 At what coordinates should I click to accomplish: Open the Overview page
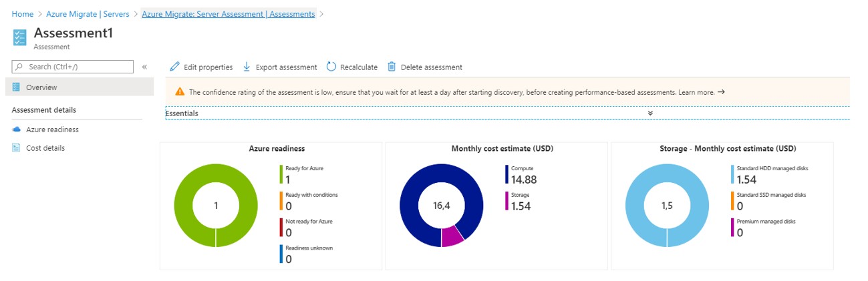[80, 87]
